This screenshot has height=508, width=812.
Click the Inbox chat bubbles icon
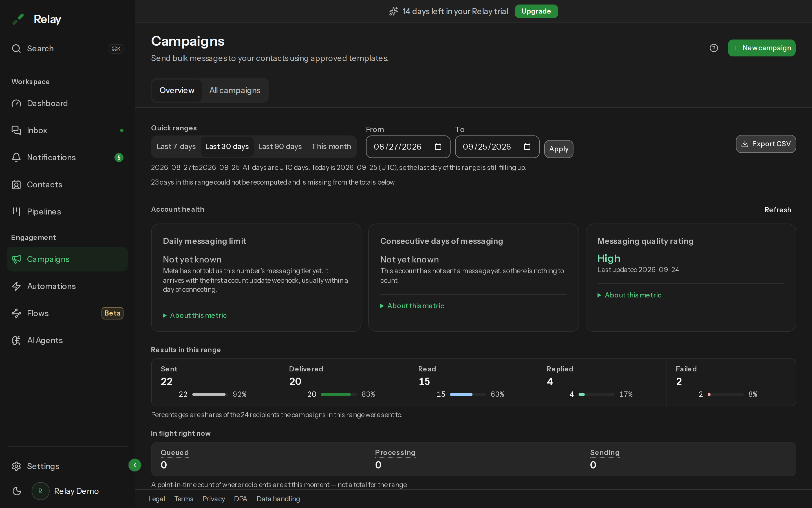pos(16,130)
